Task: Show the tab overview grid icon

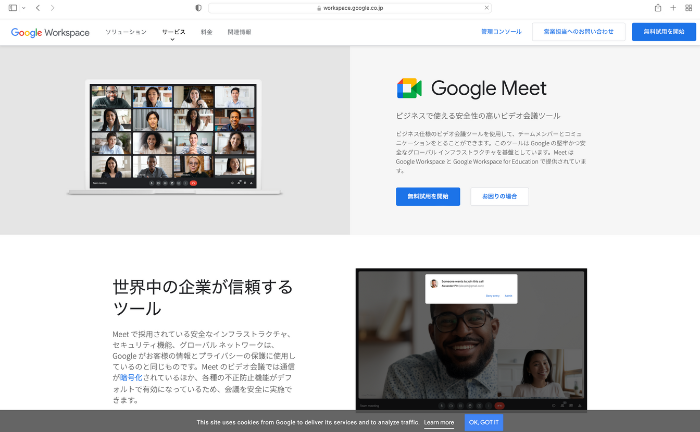Action: click(688, 8)
